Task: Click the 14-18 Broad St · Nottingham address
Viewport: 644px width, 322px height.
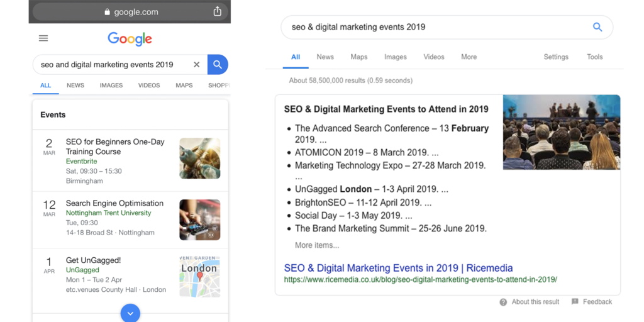Action: tap(110, 233)
